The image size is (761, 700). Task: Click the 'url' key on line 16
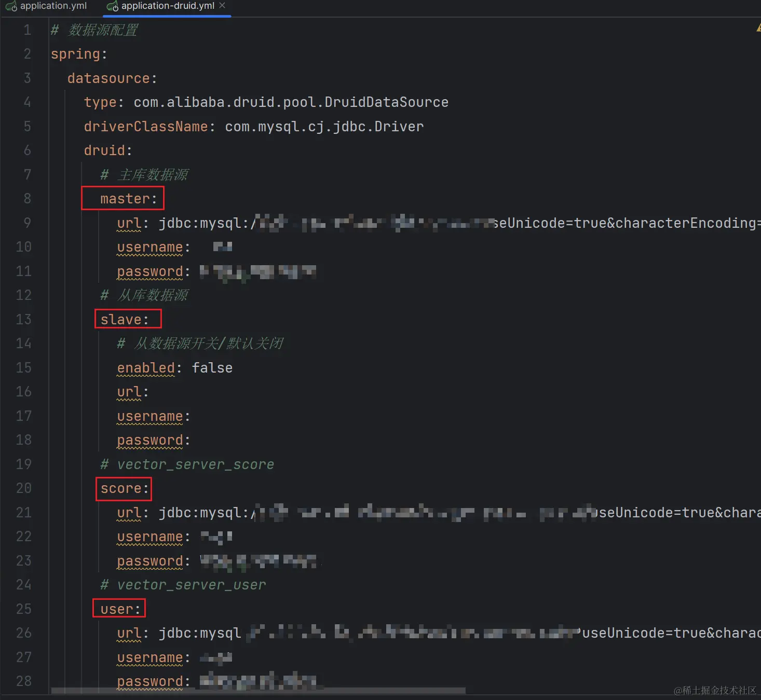click(x=129, y=392)
